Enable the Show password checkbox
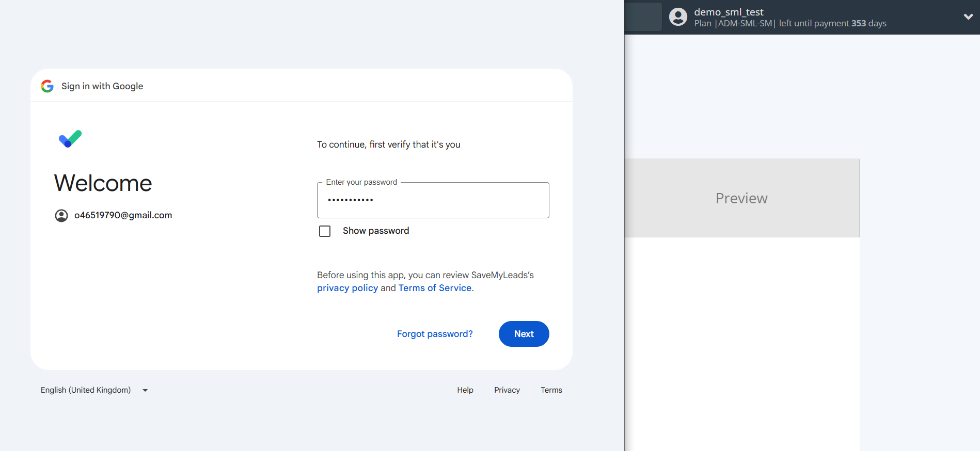980x451 pixels. tap(325, 231)
